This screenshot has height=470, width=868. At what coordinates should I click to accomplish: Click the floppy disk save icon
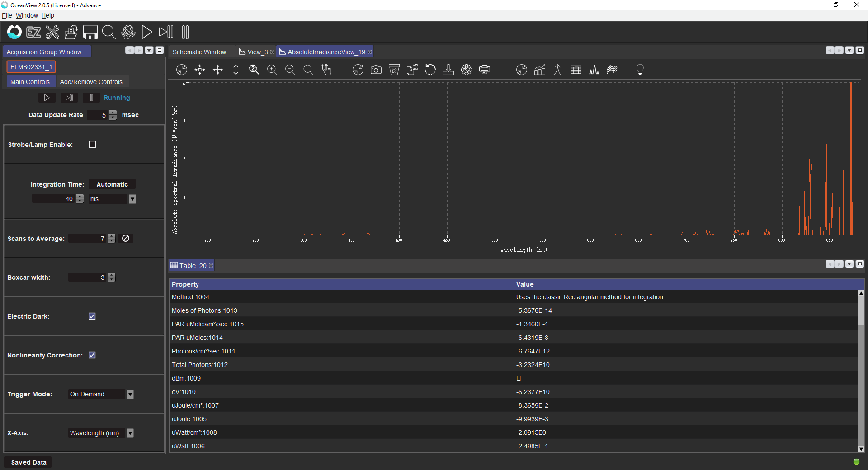(90, 32)
